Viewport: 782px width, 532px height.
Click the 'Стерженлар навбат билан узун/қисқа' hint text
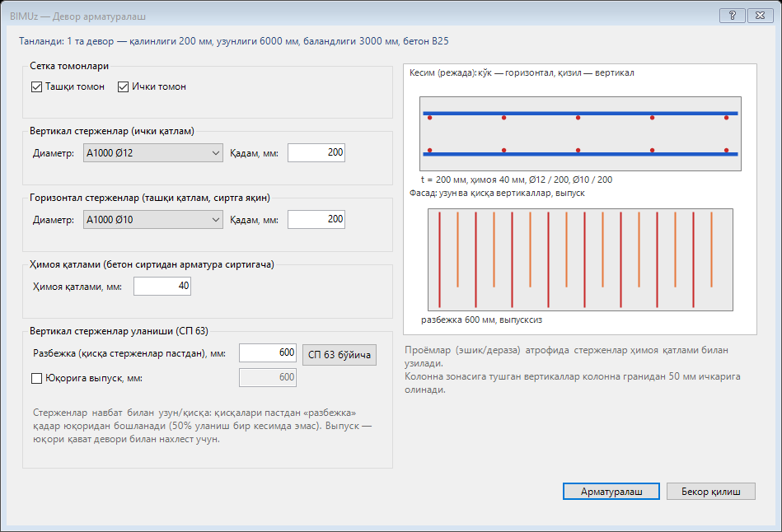pos(203,426)
